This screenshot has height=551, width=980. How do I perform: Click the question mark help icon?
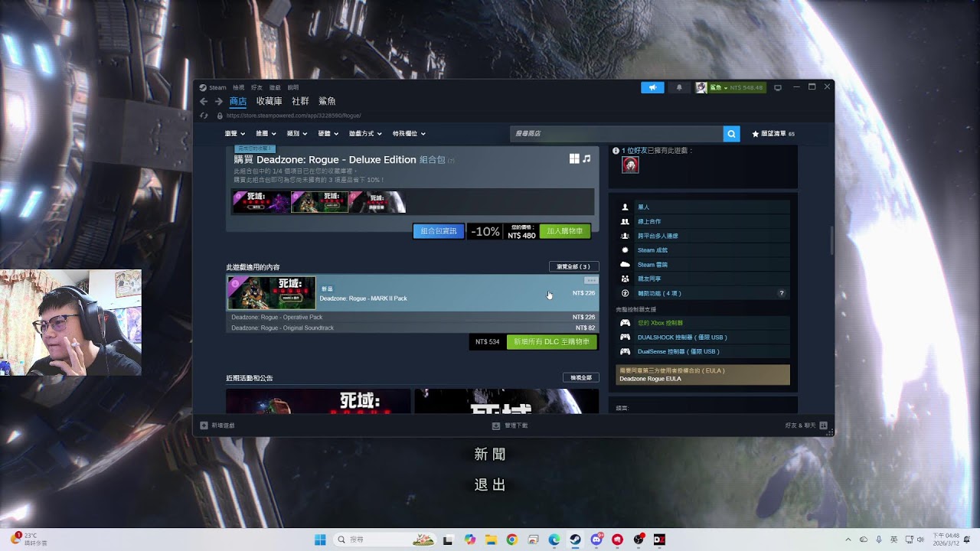782,293
